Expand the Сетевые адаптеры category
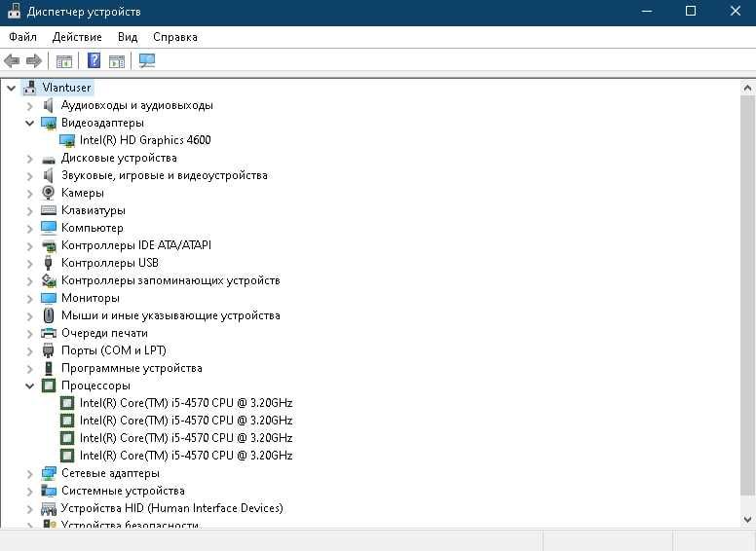Screen dimensions: 756x551 pyautogui.click(x=29, y=473)
